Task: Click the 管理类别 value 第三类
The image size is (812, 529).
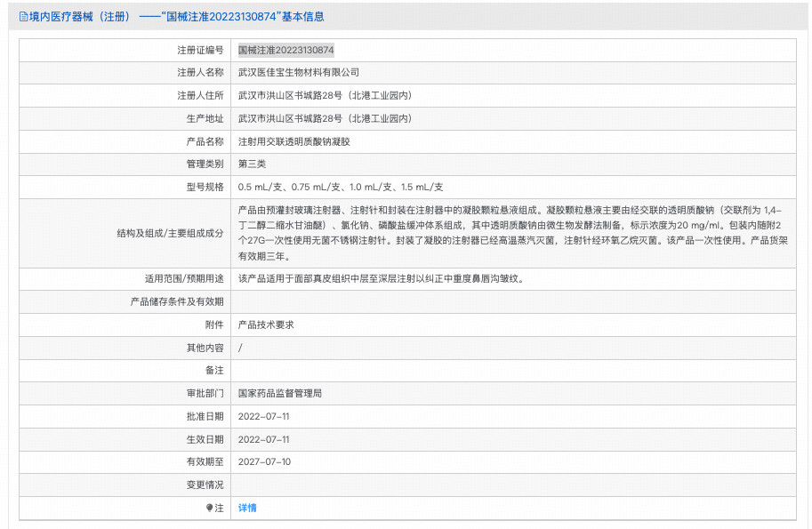Action: click(x=254, y=164)
